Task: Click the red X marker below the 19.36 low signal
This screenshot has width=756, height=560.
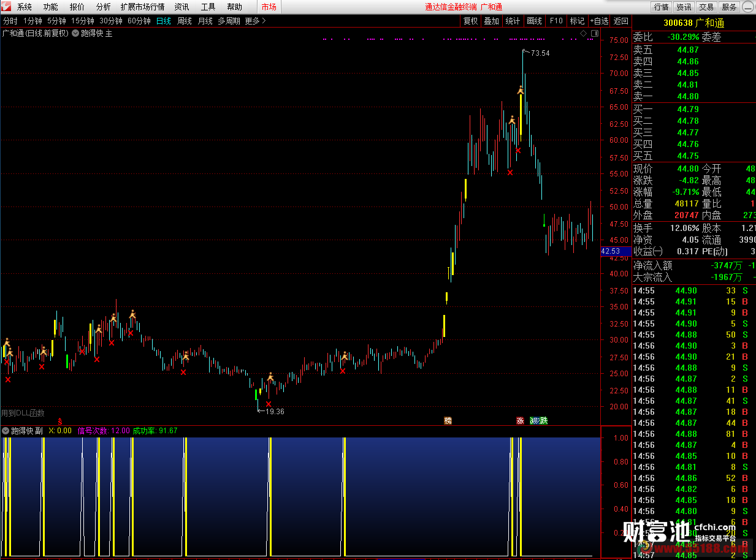Action: pyautogui.click(x=268, y=404)
